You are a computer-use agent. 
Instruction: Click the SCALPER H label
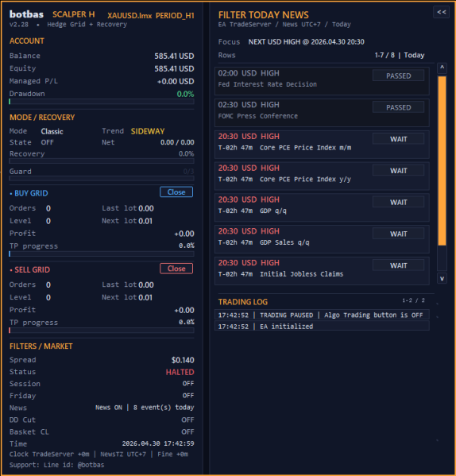tap(74, 14)
